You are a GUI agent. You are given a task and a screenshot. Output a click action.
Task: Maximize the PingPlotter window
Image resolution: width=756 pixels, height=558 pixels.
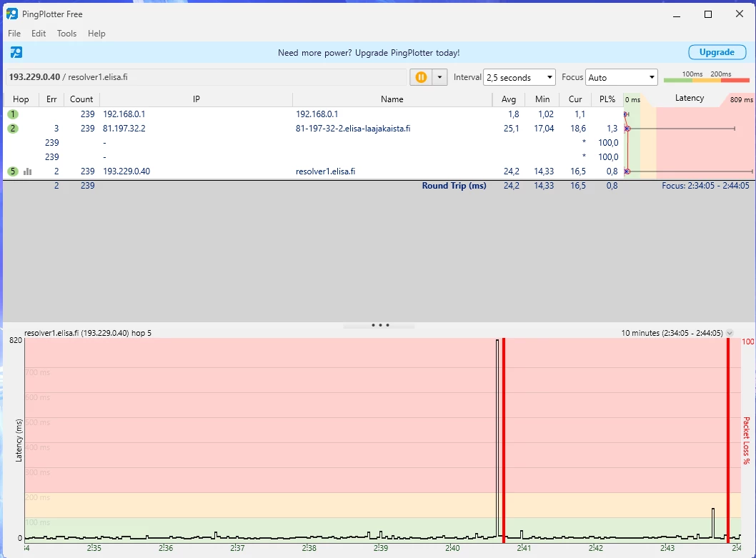(708, 14)
